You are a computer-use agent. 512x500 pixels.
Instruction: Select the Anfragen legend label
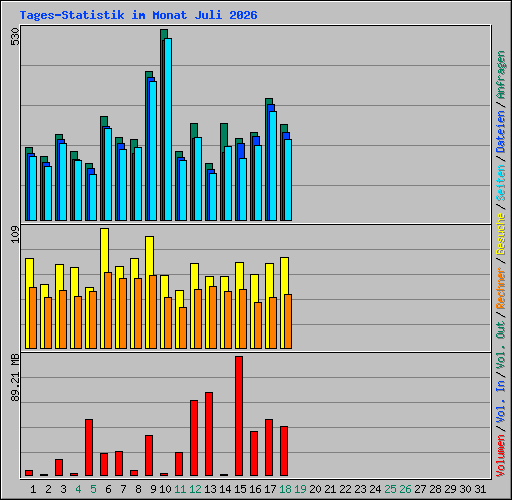(501, 75)
